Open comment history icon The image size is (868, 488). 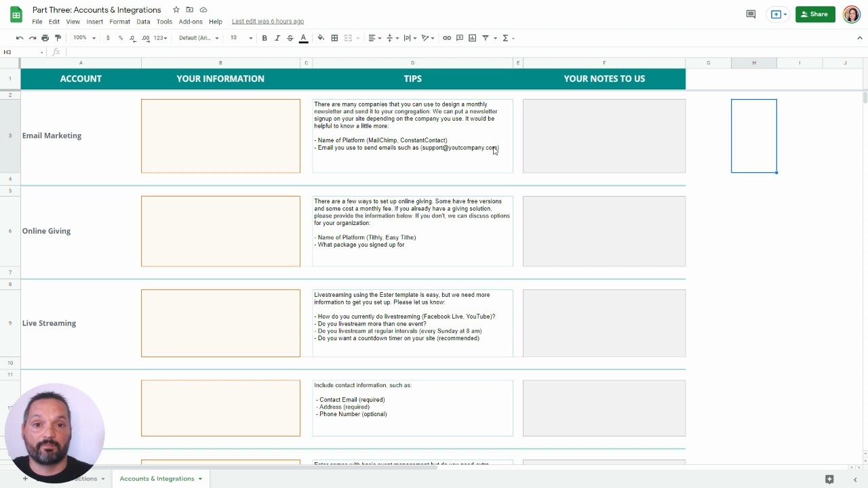point(751,14)
